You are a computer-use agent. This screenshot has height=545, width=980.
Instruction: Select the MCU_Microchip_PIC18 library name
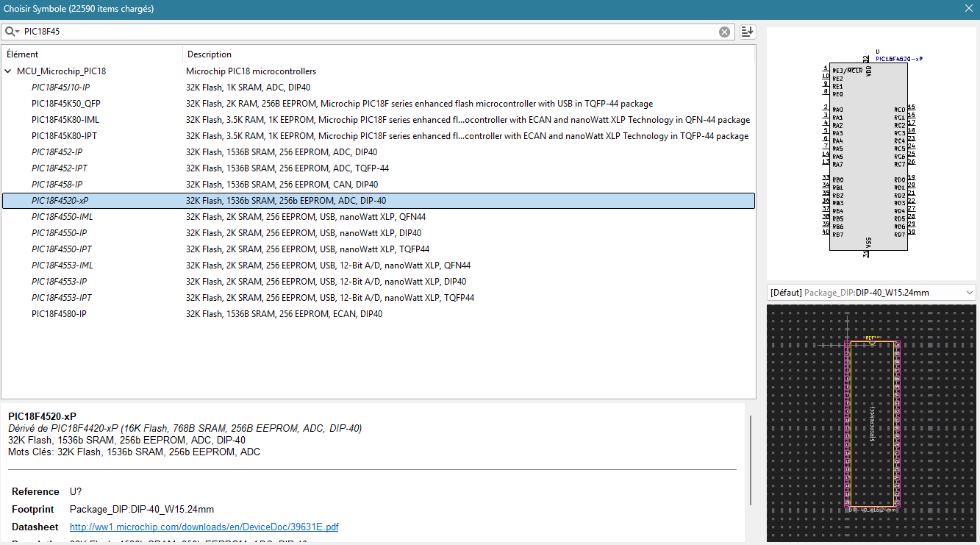coord(62,71)
